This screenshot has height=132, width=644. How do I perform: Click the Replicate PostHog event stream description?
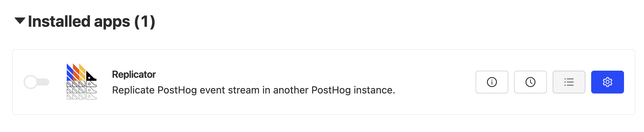click(x=253, y=90)
